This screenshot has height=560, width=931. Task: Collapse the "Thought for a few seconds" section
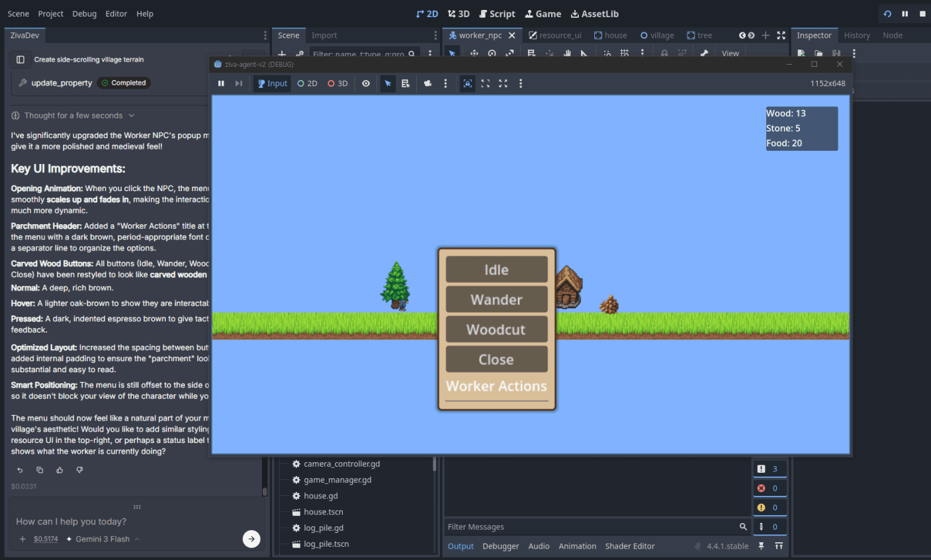(130, 115)
